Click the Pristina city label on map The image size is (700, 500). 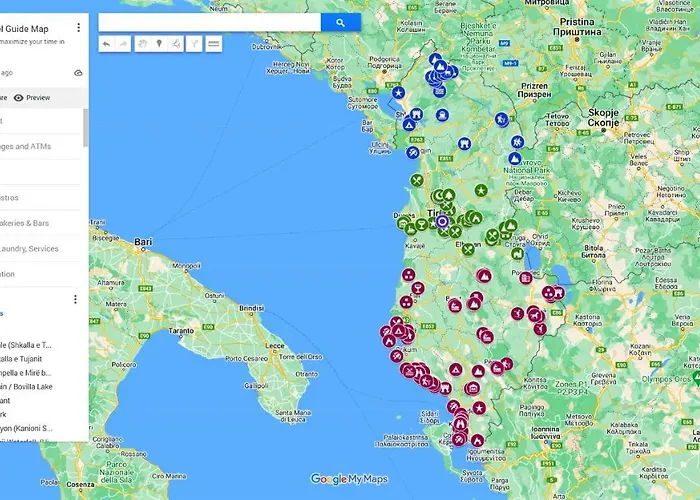click(x=577, y=27)
